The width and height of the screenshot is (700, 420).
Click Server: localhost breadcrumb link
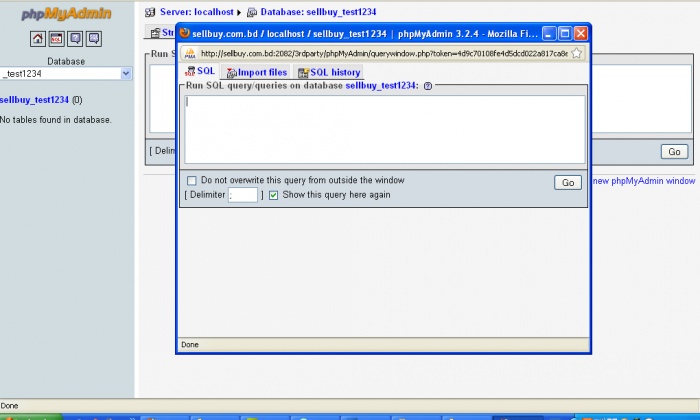point(196,12)
